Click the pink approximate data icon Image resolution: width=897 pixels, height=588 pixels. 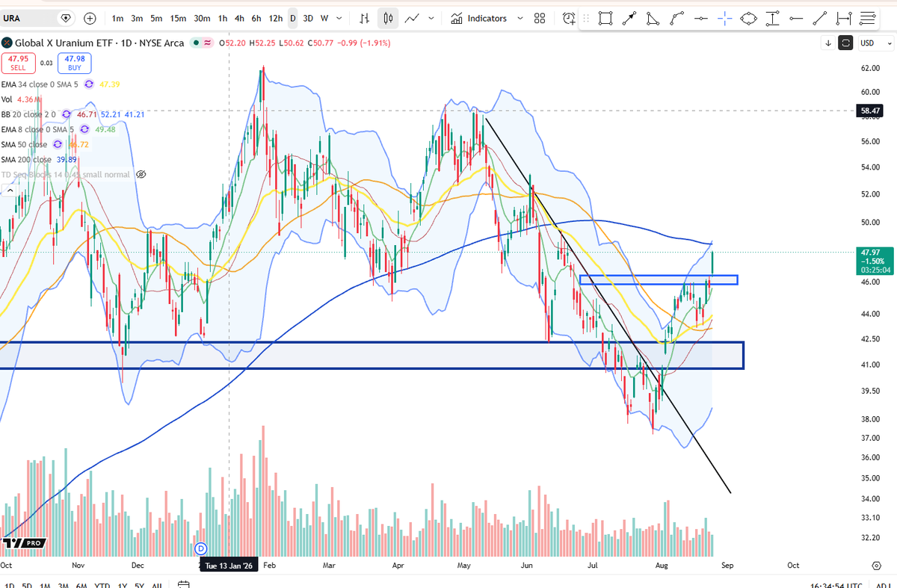pyautogui.click(x=207, y=43)
